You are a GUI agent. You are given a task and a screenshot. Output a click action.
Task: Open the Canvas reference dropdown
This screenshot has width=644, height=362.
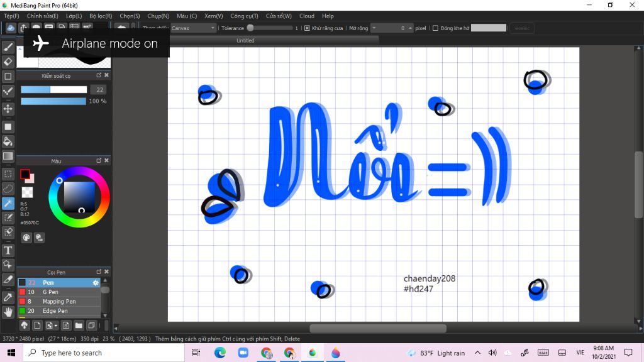click(x=193, y=28)
